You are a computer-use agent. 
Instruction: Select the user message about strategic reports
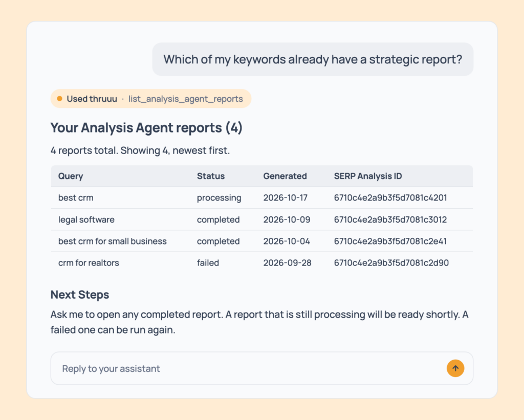tap(313, 59)
